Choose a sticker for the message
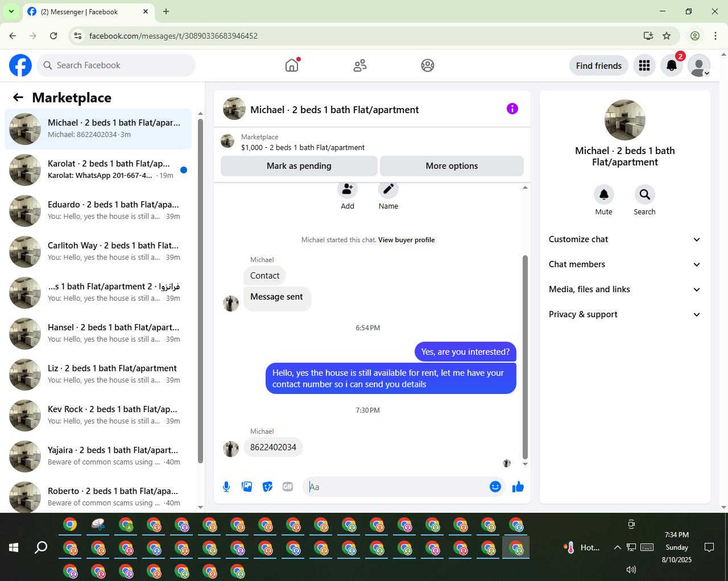Viewport: 728px width, 581px height. [267, 487]
